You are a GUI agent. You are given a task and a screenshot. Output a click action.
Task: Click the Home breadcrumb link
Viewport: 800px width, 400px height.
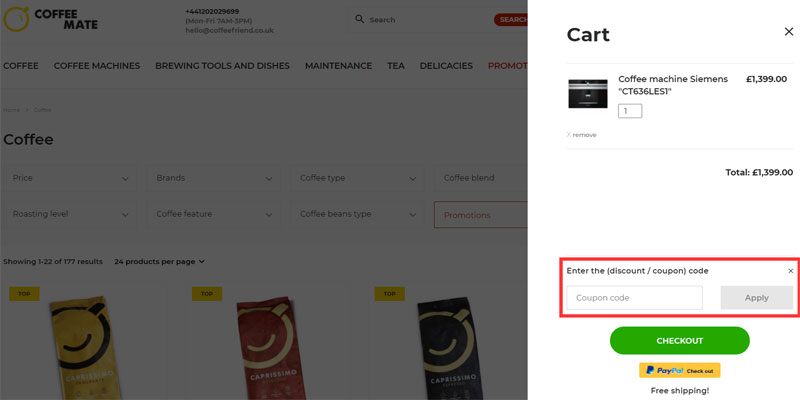point(11,109)
